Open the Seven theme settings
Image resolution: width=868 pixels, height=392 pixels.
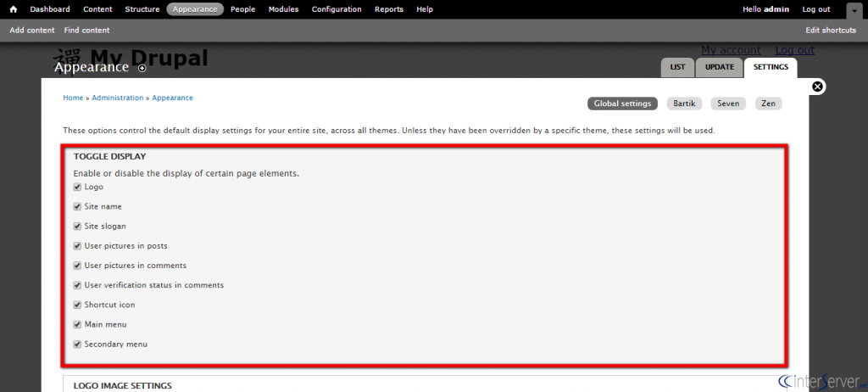click(728, 104)
